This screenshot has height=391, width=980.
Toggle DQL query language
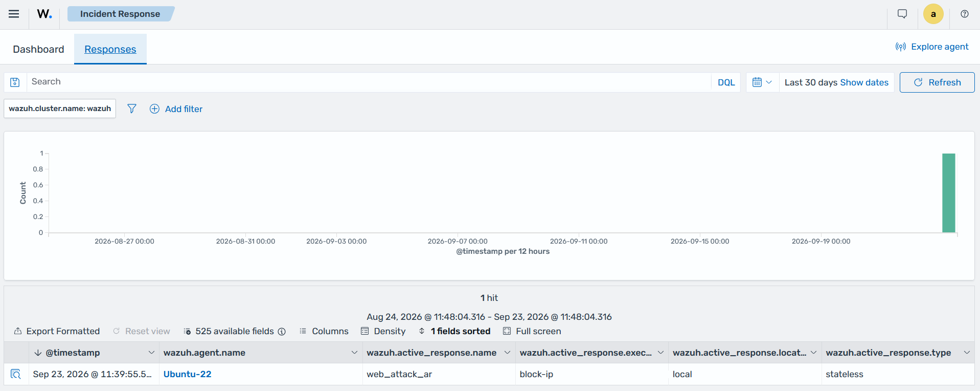(726, 82)
